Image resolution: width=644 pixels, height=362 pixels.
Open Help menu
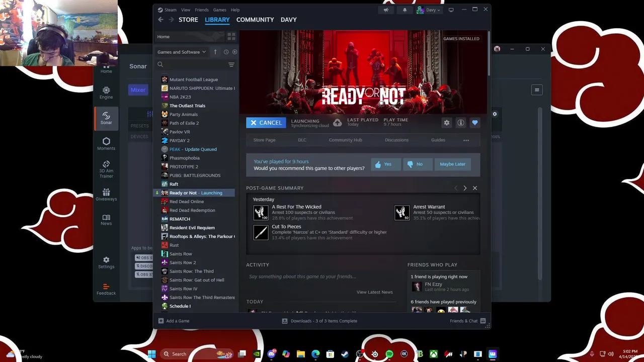pyautogui.click(x=235, y=10)
